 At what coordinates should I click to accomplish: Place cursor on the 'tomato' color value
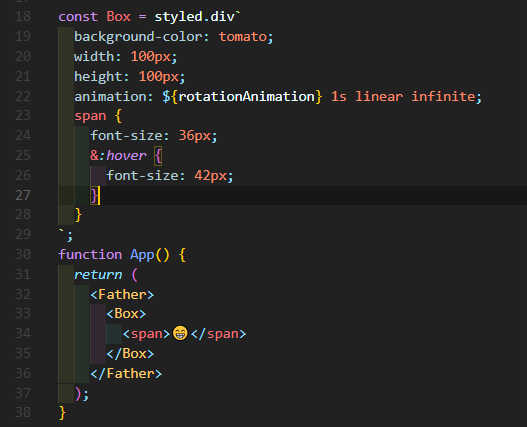[243, 37]
